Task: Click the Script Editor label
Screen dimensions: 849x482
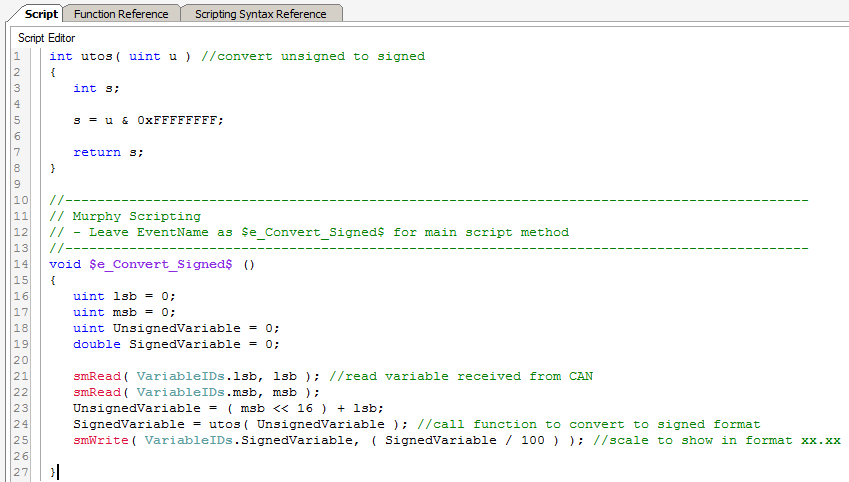Action: 47,38
